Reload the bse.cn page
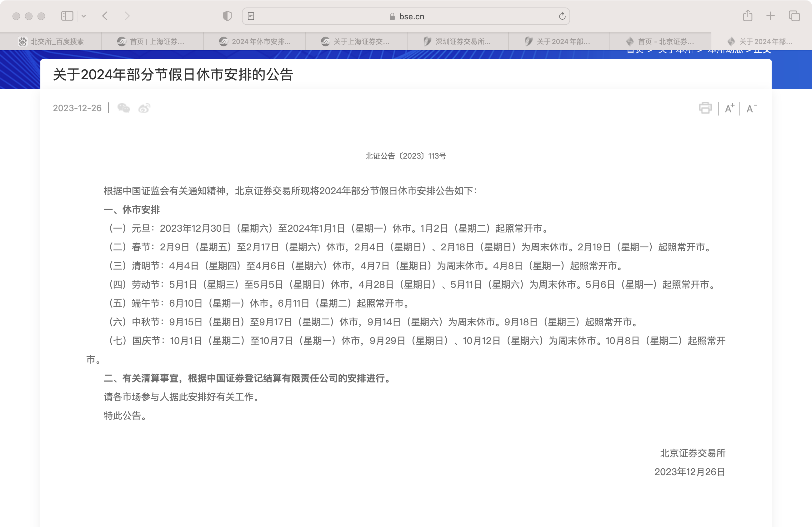This screenshot has height=527, width=812. [562, 16]
